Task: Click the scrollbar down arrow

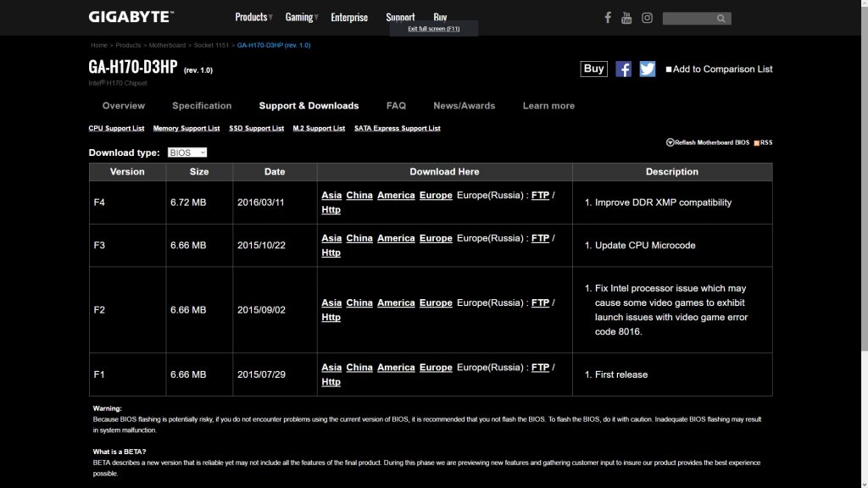Action: click(864, 484)
